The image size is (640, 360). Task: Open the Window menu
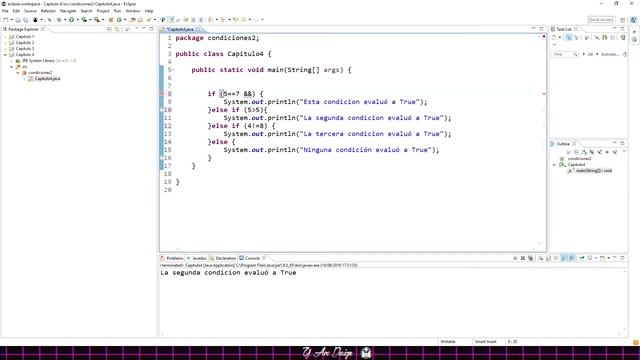(133, 11)
